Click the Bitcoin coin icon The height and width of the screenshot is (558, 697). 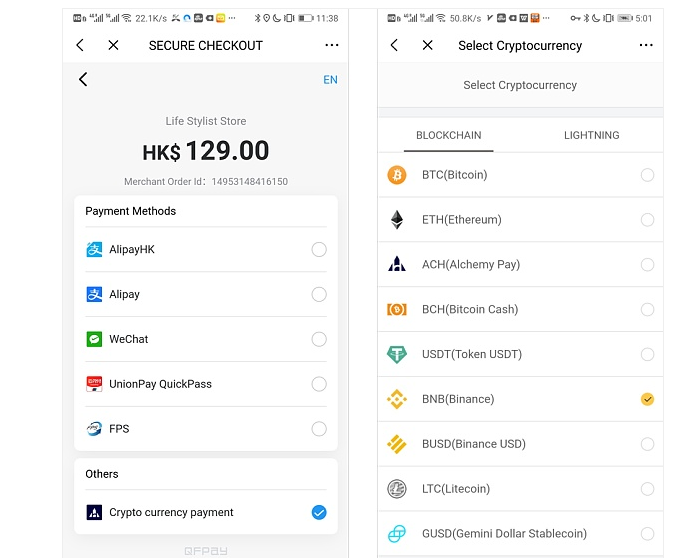pos(397,175)
